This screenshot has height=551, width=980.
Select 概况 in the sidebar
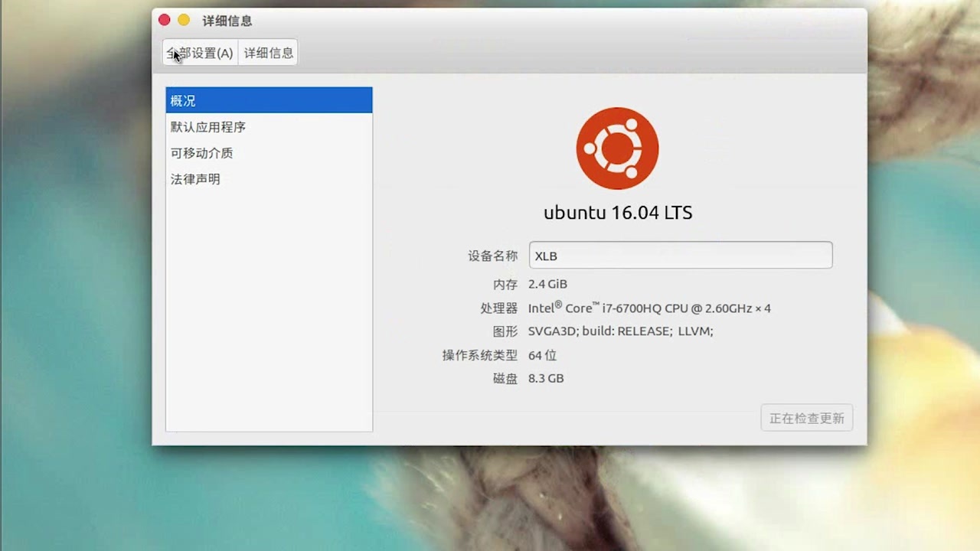[x=269, y=100]
